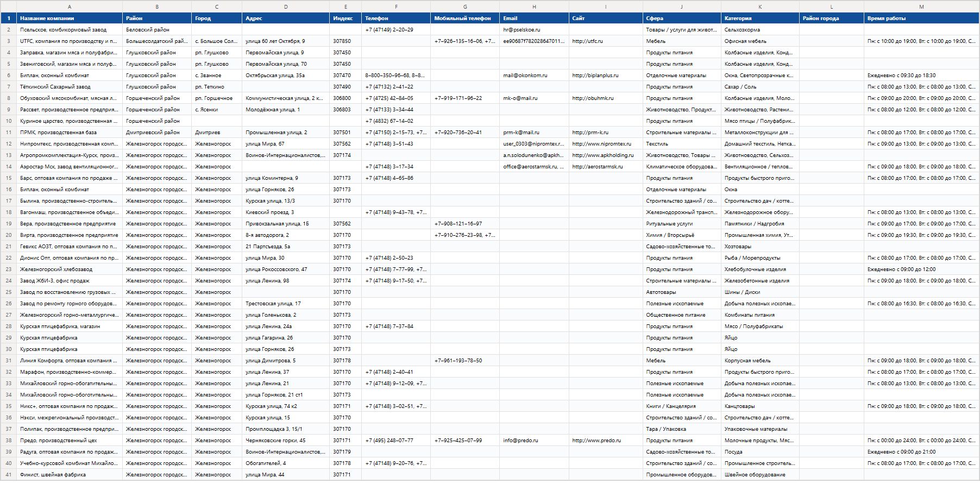Image resolution: width=980 pixels, height=490 pixels.
Task: Select the sphere cell 'Общественное питание'
Action: click(682, 315)
